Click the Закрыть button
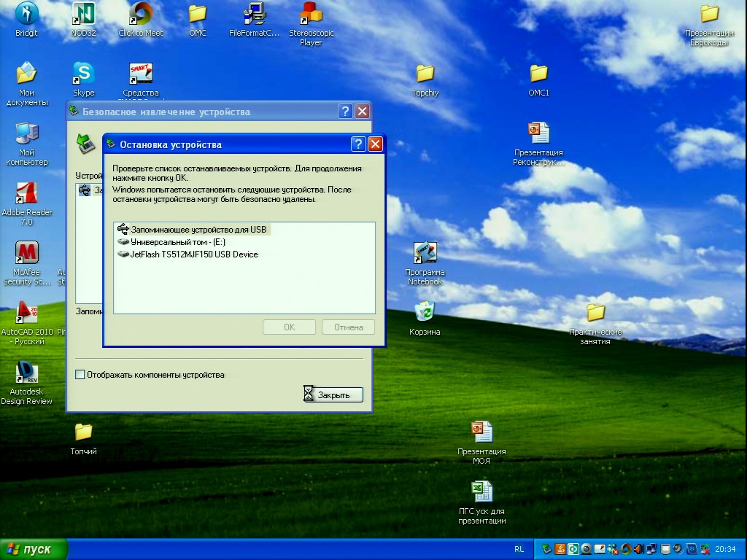Image resolution: width=747 pixels, height=560 pixels. 333,394
